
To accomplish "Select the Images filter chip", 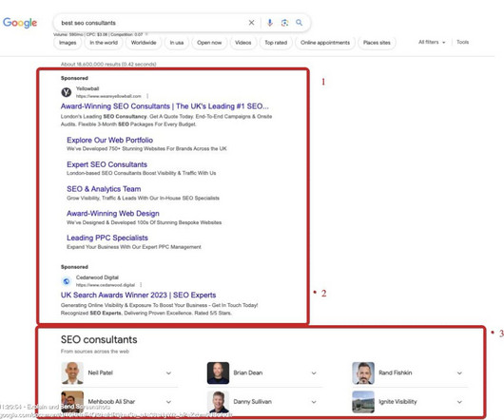I will pos(68,43).
